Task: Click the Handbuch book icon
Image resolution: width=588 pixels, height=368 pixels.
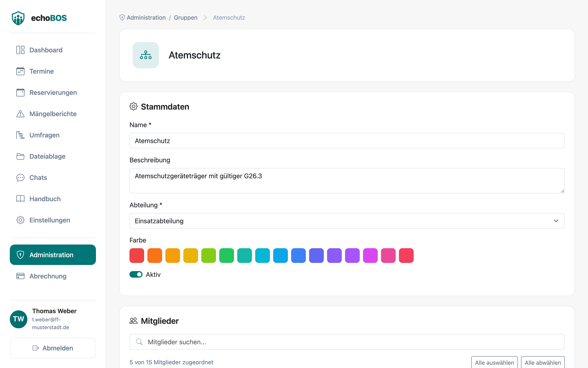Action: point(20,199)
